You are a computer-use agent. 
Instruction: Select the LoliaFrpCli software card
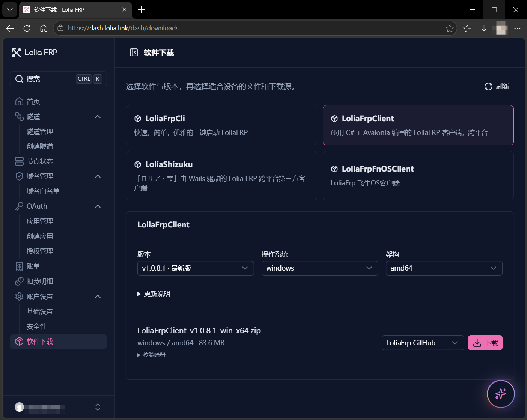(x=221, y=125)
